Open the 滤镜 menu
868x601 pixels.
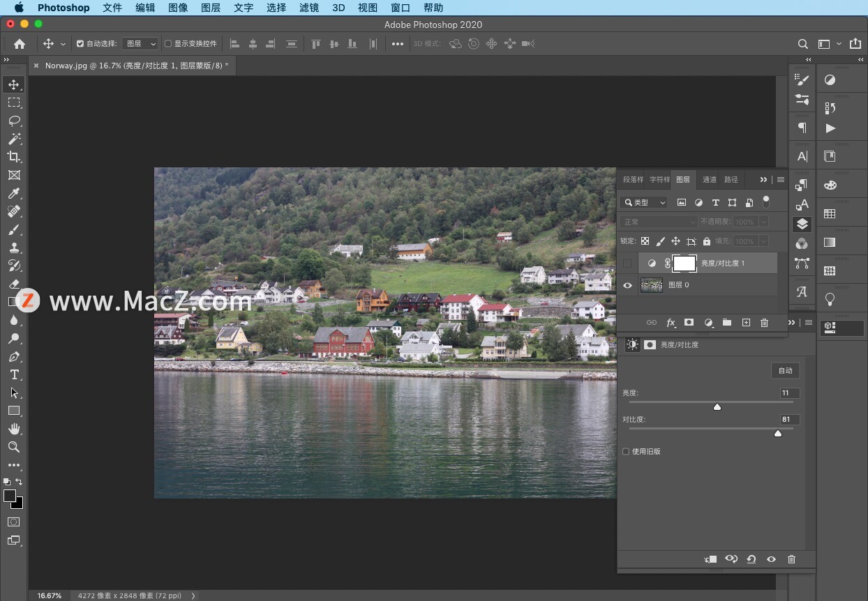309,8
